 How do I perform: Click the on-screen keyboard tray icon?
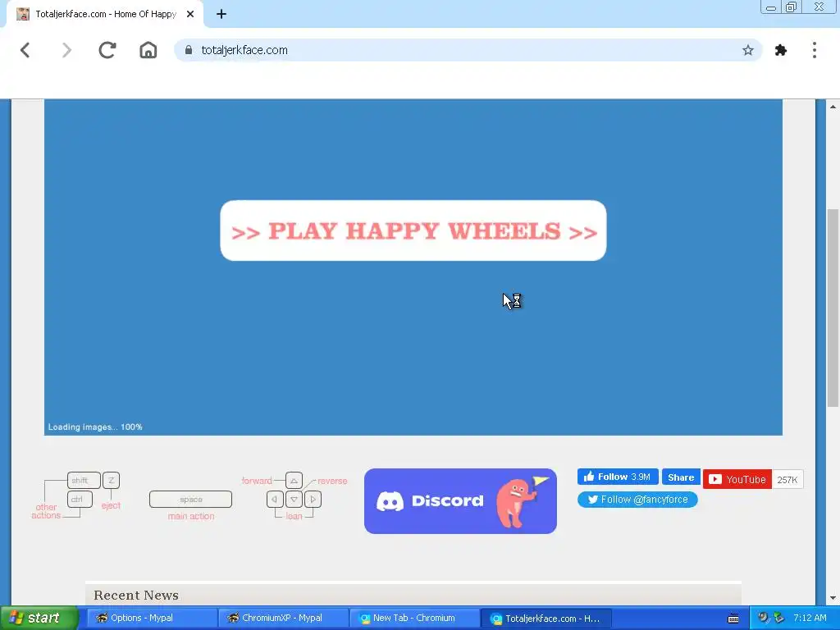pyautogui.click(x=733, y=619)
